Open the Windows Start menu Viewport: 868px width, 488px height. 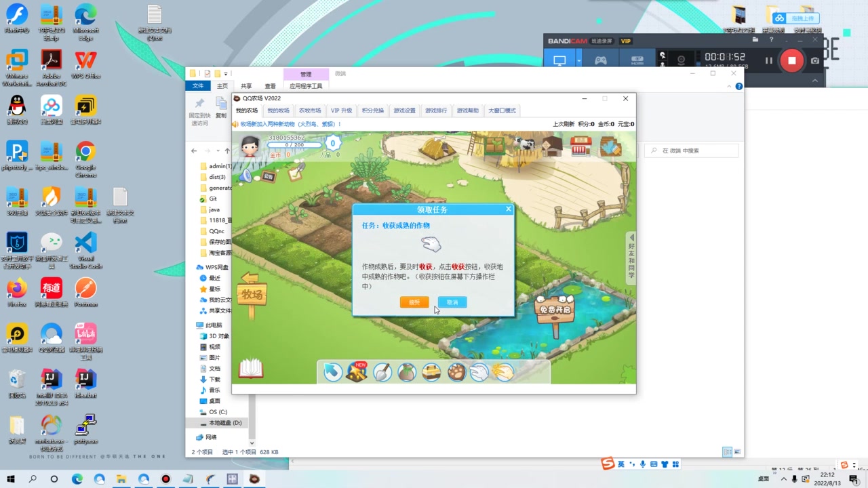click(11, 479)
